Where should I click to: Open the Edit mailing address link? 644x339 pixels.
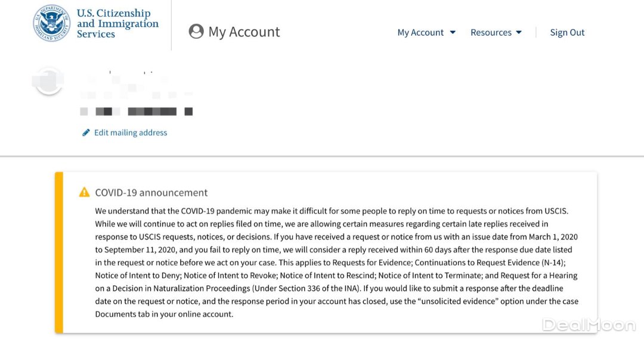(131, 133)
